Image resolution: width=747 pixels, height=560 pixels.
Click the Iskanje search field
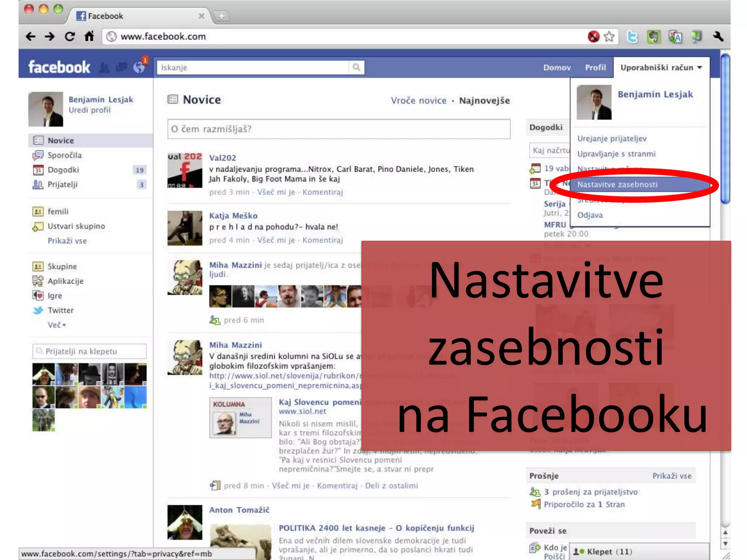click(252, 67)
